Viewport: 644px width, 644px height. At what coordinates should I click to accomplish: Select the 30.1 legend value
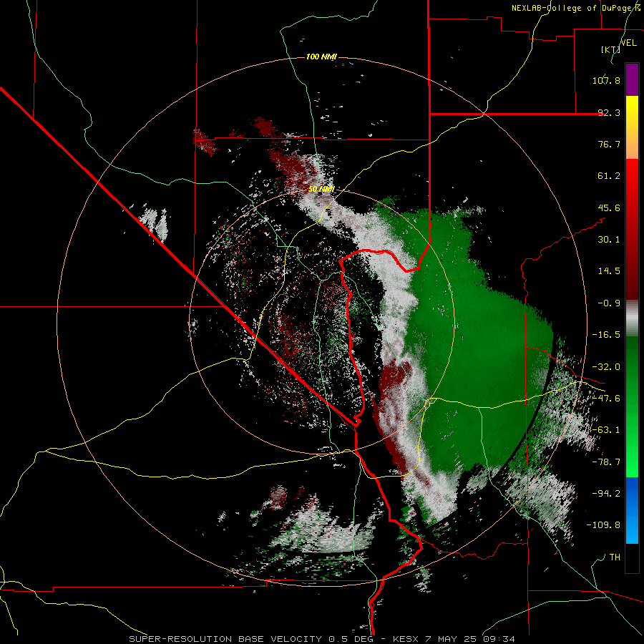coord(609,240)
